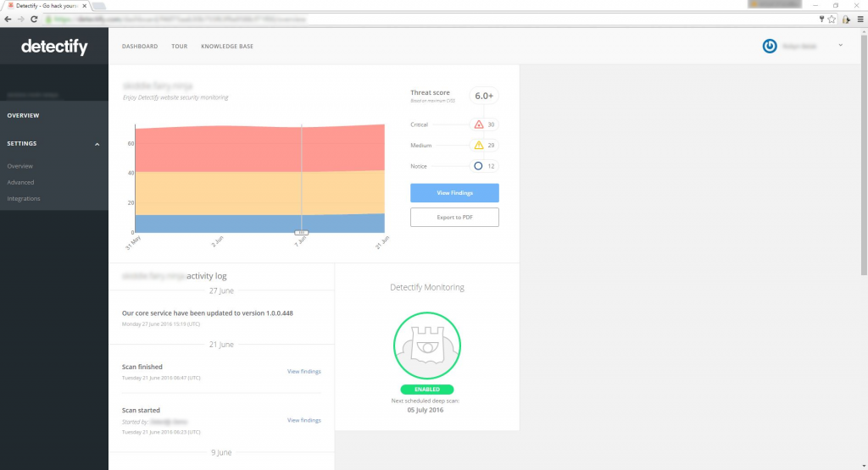Click the chart timeline slider handle
Screen dimensions: 868x470
[301, 233]
